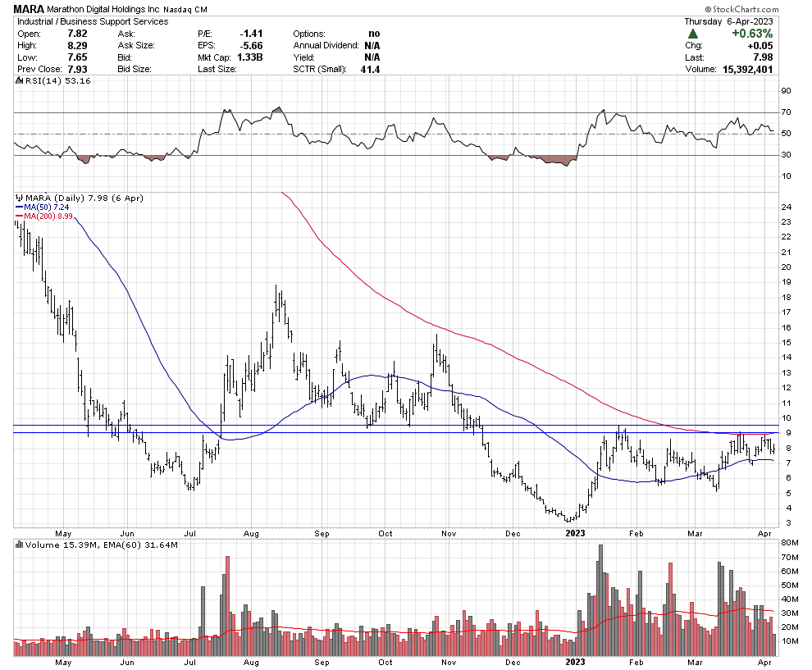Click the RSI(14) 53.16 indicator label

tap(57, 80)
